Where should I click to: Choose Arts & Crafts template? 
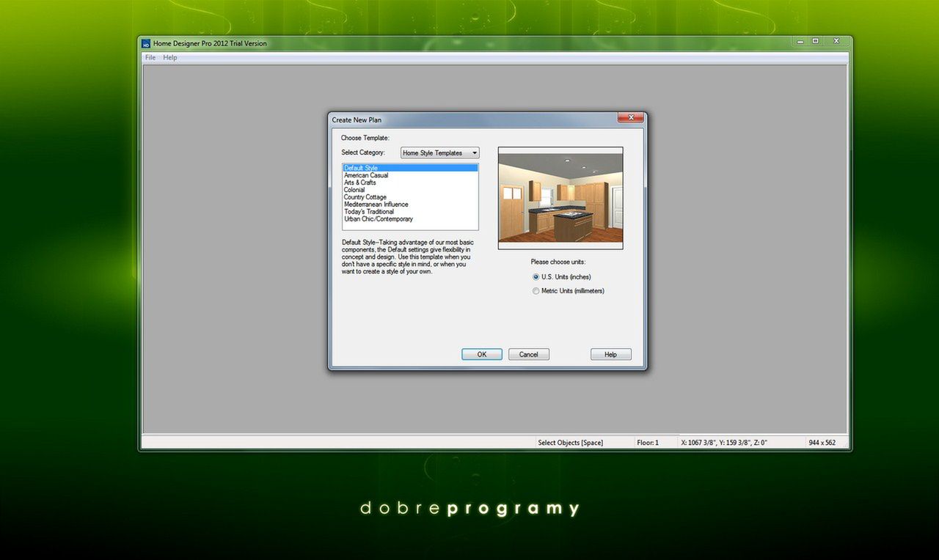[x=410, y=183]
